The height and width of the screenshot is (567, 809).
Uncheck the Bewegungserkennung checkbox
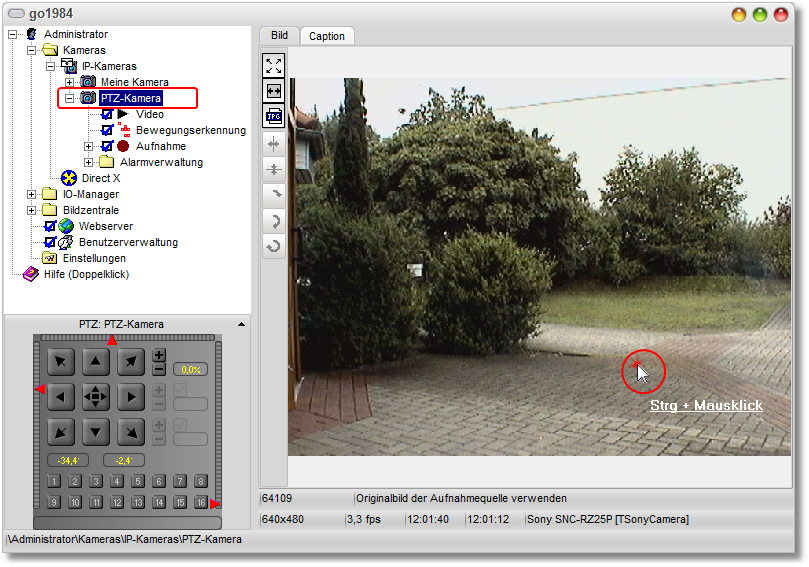pyautogui.click(x=107, y=130)
